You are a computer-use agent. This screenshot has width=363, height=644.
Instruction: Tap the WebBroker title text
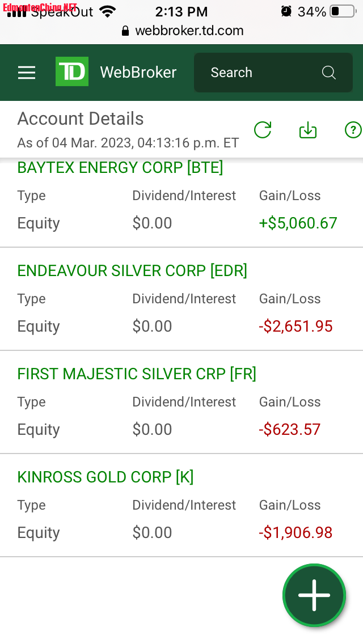[138, 73]
